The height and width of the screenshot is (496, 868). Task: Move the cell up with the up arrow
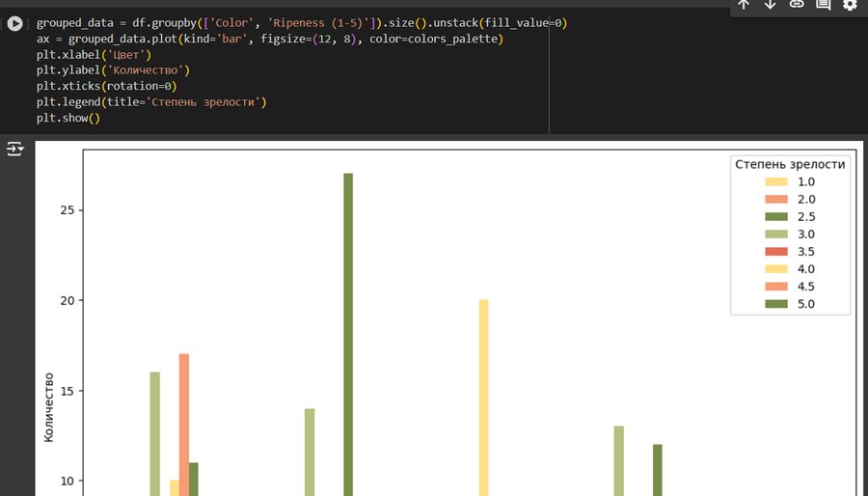coord(744,5)
